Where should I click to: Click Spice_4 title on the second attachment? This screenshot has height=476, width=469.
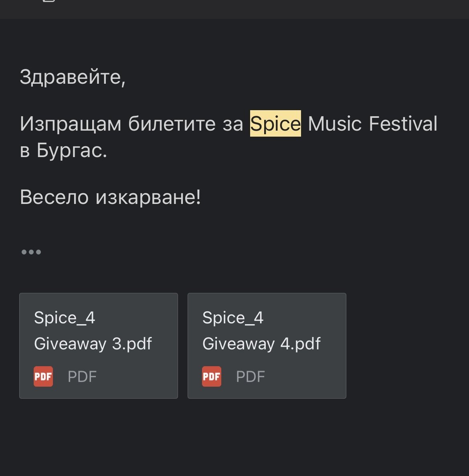click(x=233, y=318)
